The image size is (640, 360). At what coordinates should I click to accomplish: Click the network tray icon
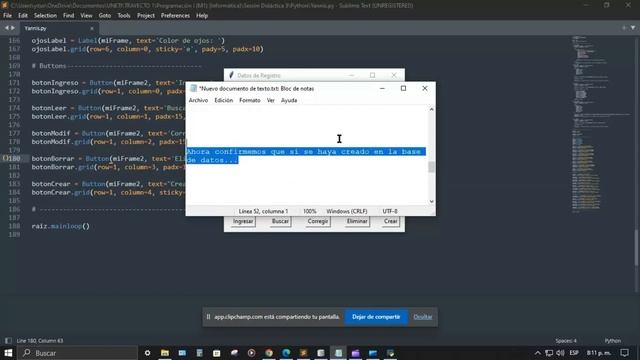549,353
